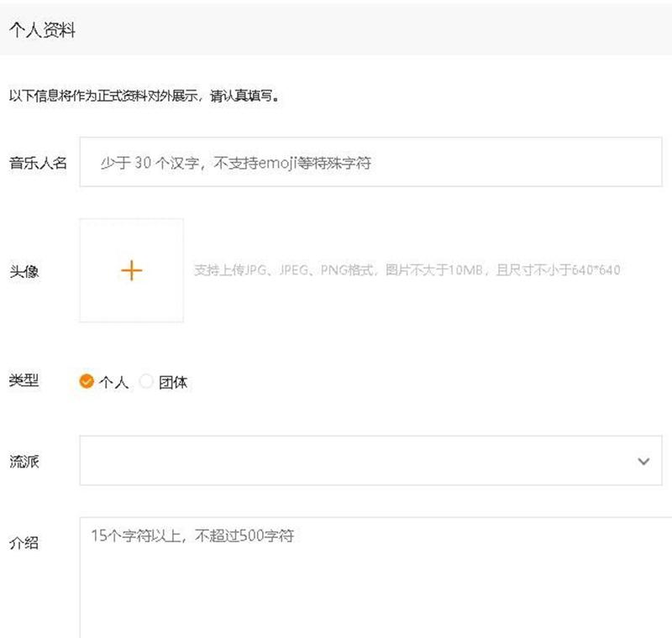Open the 流派 genre select box
672x638 pixels.
[x=353, y=461]
